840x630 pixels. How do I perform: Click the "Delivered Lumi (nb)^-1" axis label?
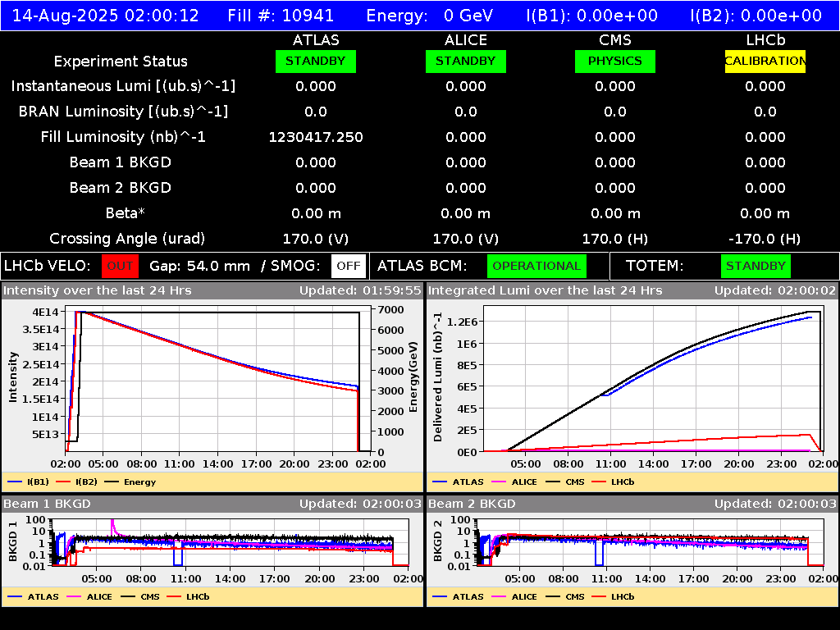(438, 377)
